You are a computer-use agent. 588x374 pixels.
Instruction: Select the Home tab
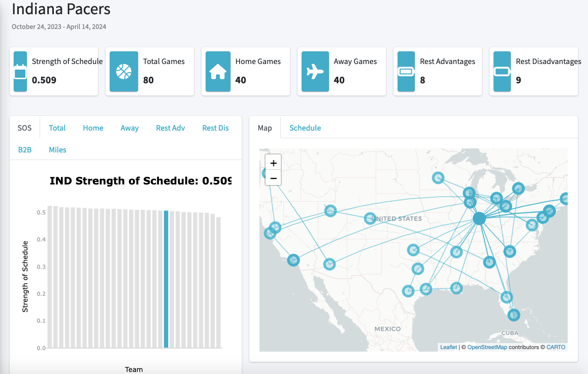93,128
